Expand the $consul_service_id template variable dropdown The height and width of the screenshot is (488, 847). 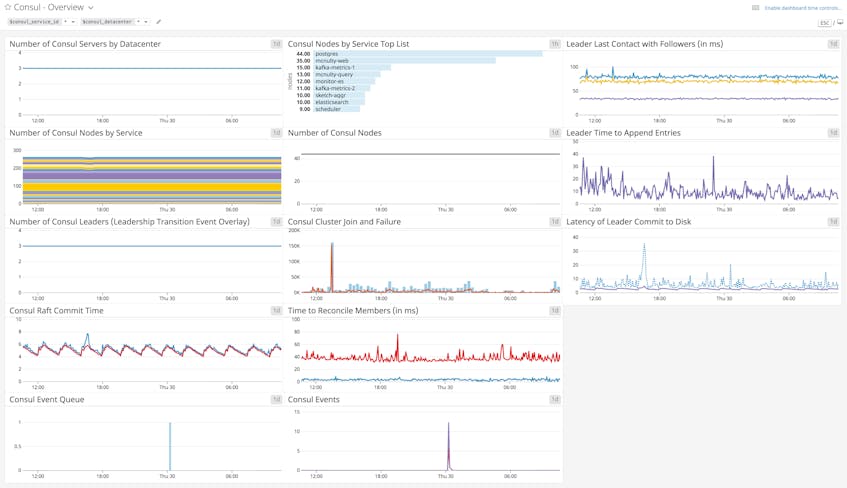(x=73, y=22)
